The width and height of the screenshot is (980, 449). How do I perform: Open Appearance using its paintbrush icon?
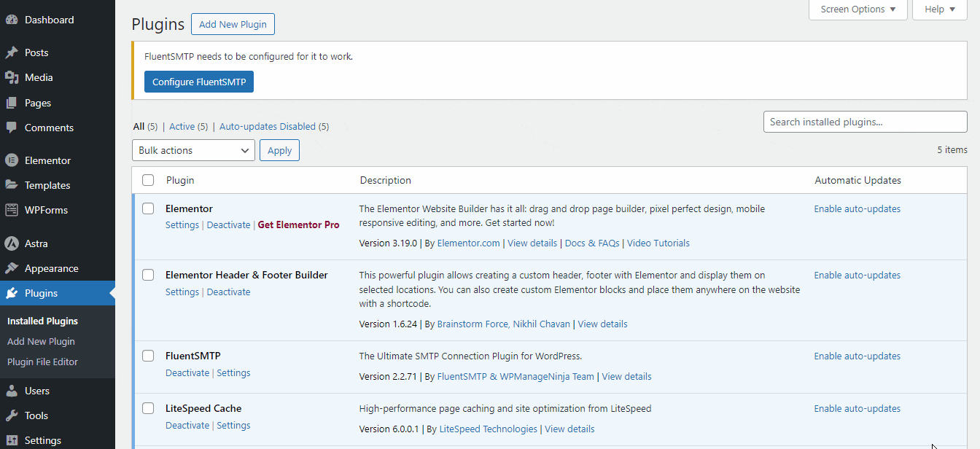[x=12, y=268]
